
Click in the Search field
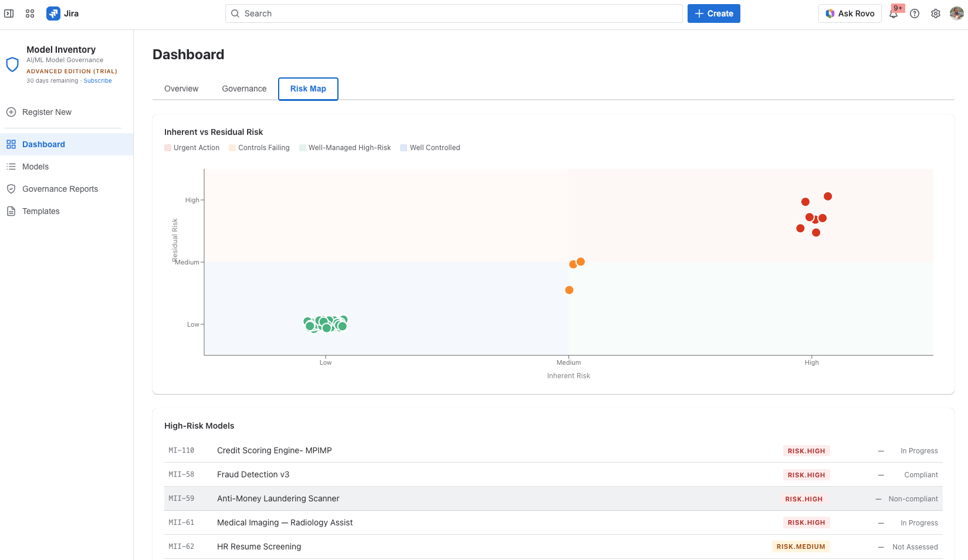(x=453, y=13)
